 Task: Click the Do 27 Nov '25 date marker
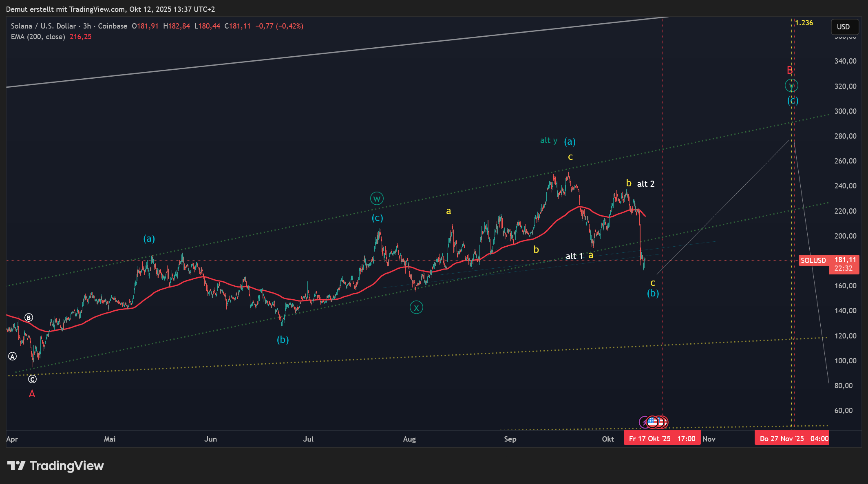coord(791,439)
